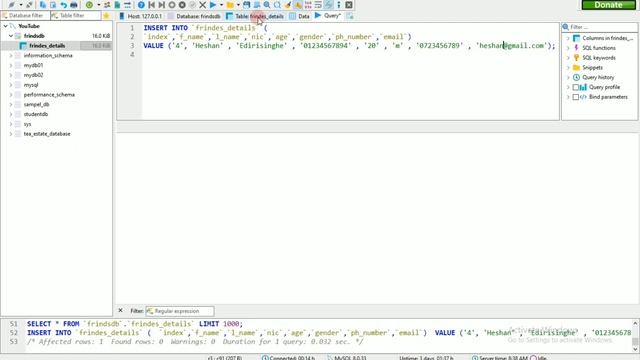Click the find text magnifier icon
Viewport: 640px width, 360px height.
(x=267, y=5)
